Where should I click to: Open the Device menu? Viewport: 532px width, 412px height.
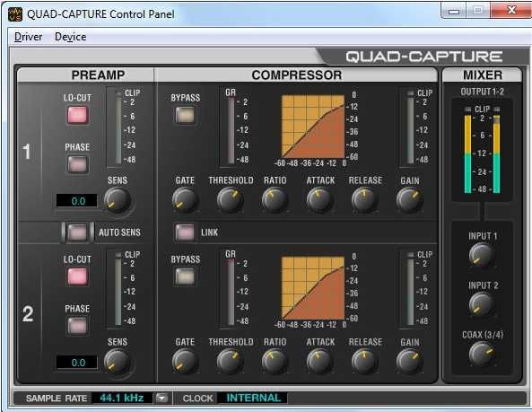coord(70,37)
